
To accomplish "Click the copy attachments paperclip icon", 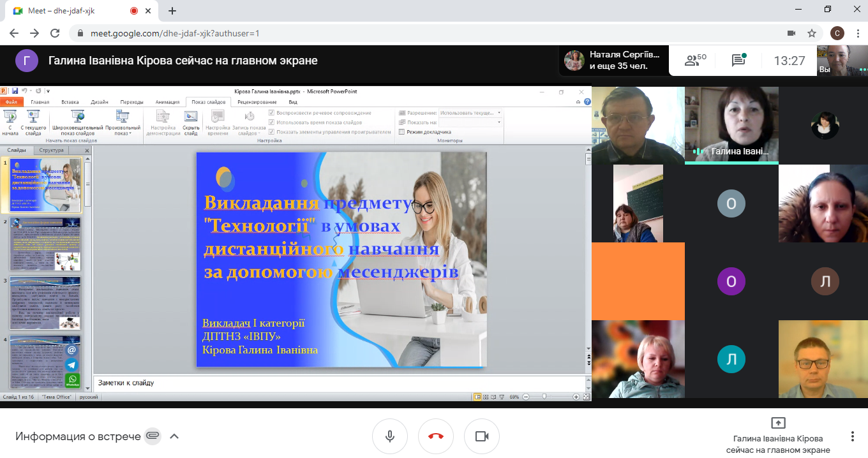I will 152,436.
